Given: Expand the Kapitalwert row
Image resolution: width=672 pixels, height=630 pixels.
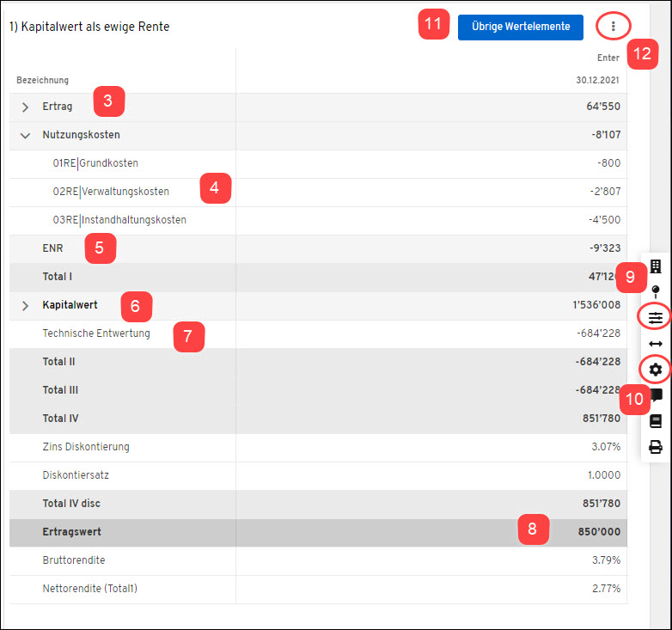Looking at the screenshot, I should coord(25,305).
